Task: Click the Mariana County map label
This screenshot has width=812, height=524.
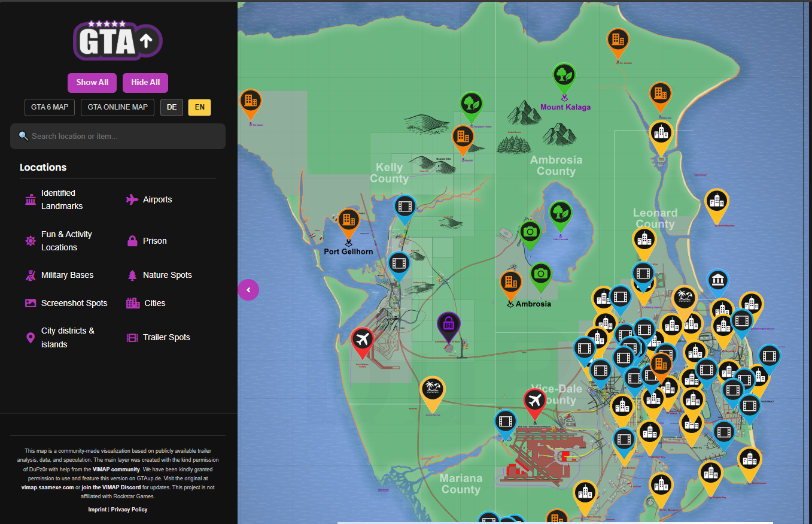Action: [x=461, y=484]
